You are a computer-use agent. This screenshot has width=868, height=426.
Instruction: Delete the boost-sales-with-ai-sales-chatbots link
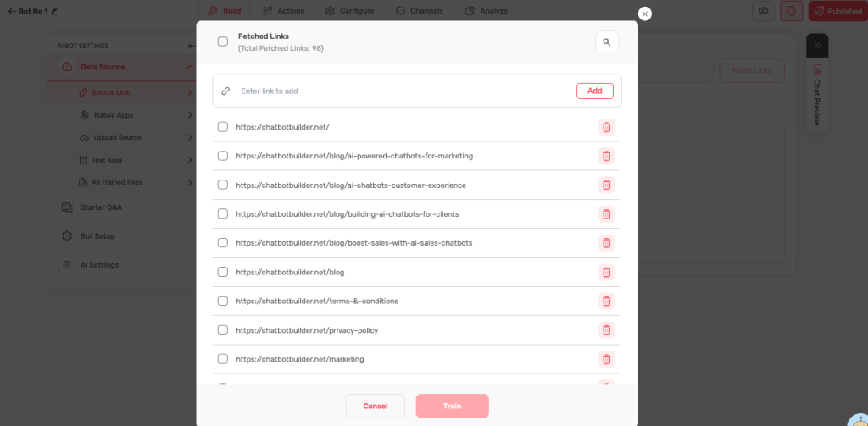607,243
